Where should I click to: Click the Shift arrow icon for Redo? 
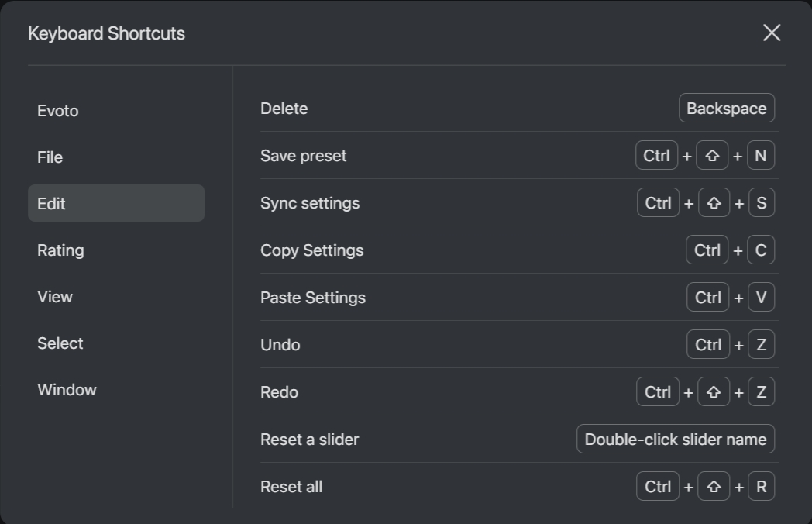coord(714,392)
